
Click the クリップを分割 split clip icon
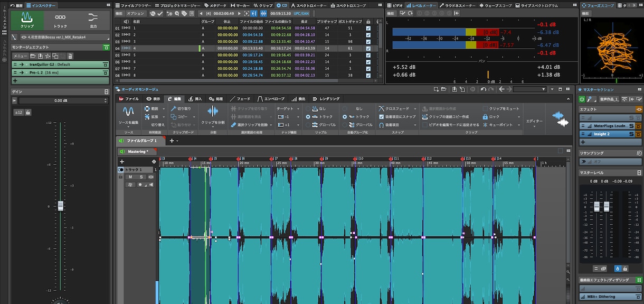(x=213, y=112)
